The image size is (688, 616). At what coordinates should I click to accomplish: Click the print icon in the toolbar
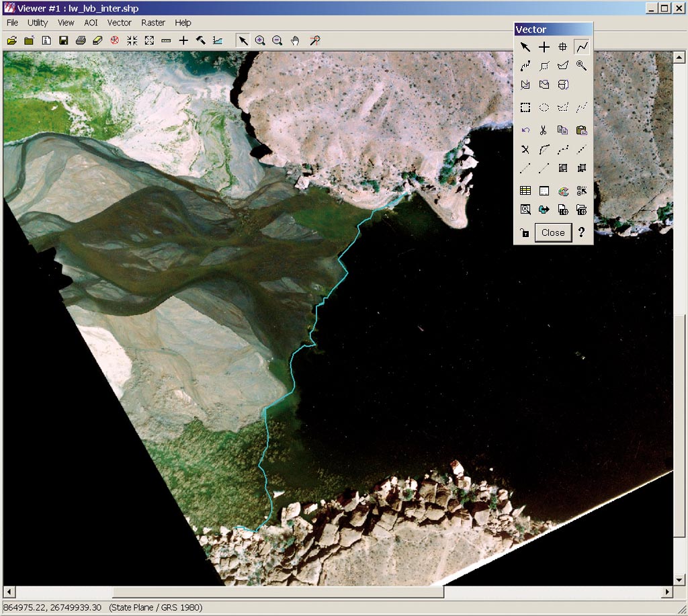tap(81, 41)
